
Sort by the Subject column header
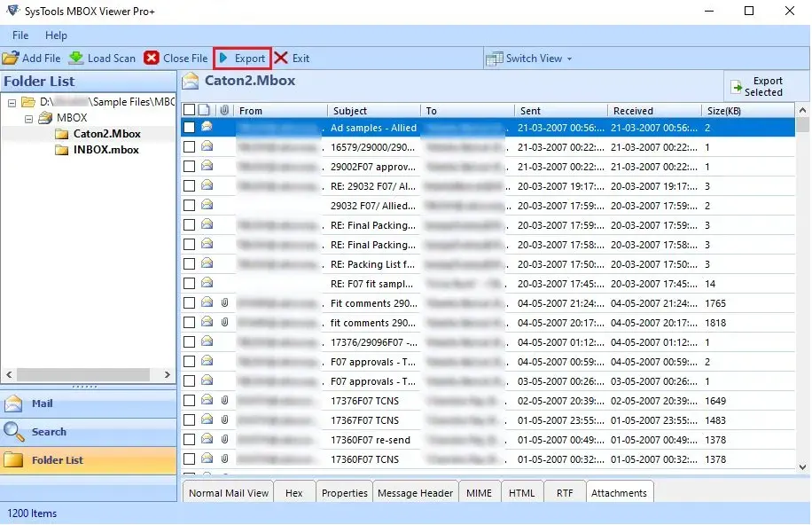[x=374, y=110]
